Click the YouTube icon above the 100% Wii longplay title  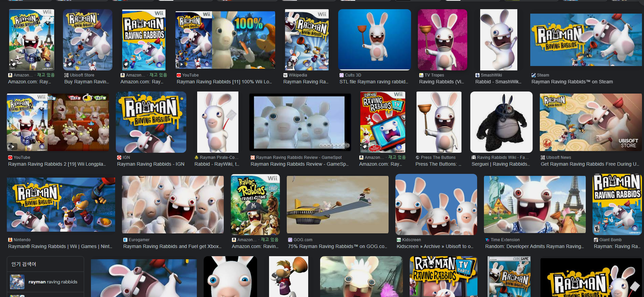(x=179, y=75)
